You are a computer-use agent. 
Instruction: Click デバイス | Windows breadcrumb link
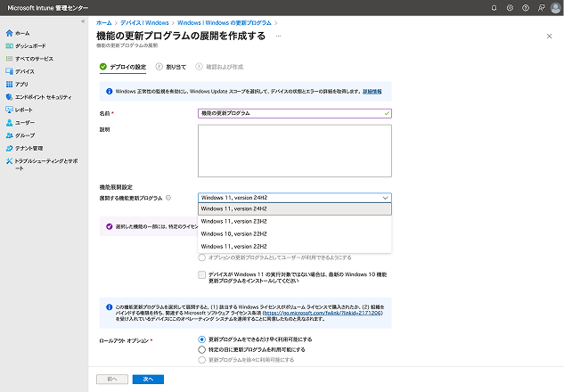click(144, 22)
